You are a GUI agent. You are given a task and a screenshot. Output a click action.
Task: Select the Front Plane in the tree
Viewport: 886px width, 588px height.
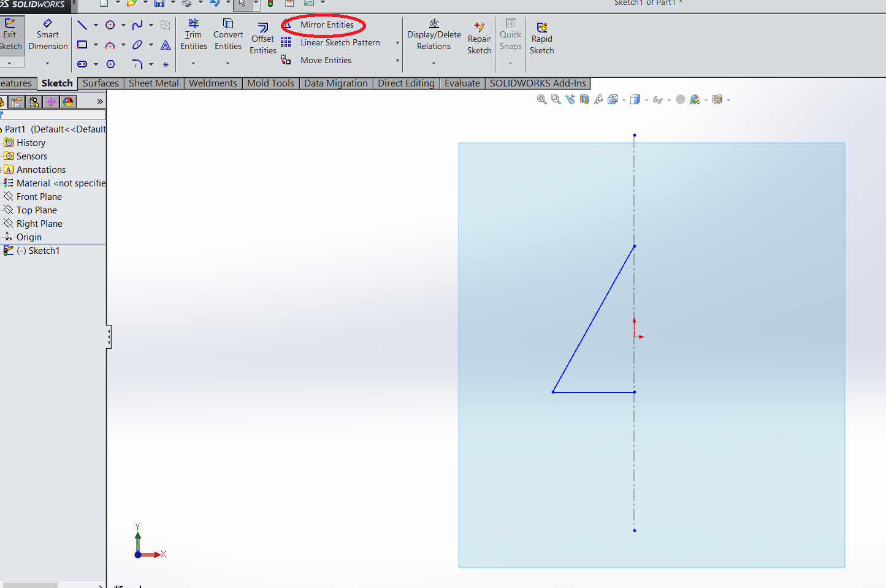coord(38,196)
